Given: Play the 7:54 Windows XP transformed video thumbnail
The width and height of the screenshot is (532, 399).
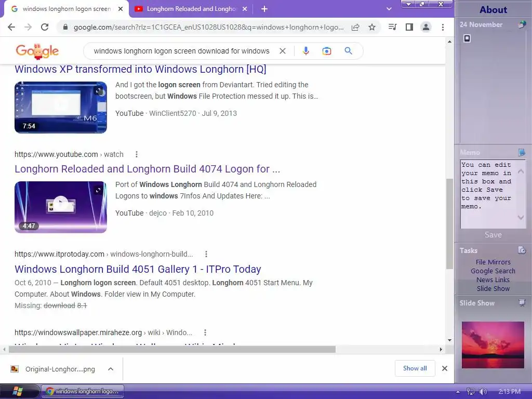Looking at the screenshot, I should click(61, 107).
